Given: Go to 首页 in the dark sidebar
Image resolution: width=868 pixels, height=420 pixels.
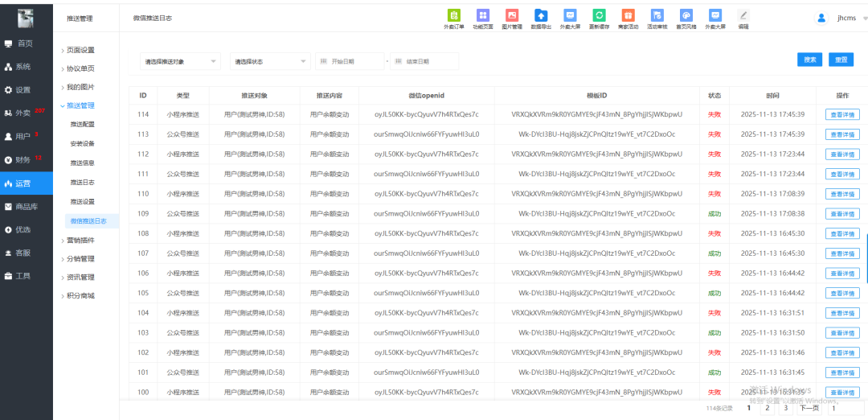Looking at the screenshot, I should [26, 43].
